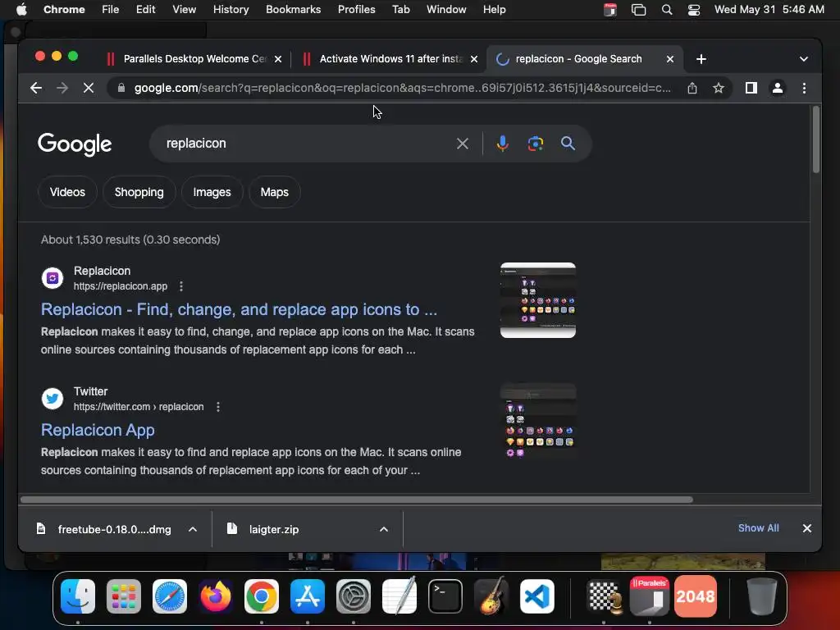Open Parallels Desktop from the Dock
The width and height of the screenshot is (840, 630).
click(650, 596)
